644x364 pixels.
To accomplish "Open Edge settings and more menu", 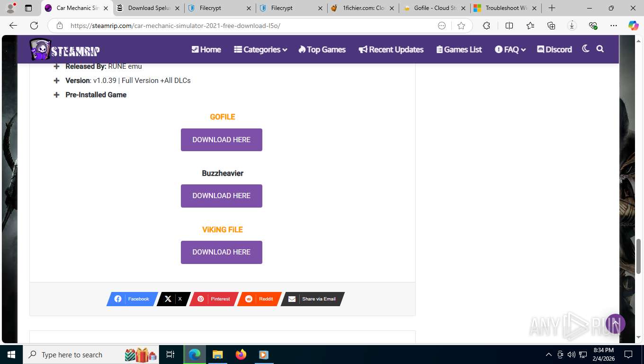I will pyautogui.click(x=614, y=26).
